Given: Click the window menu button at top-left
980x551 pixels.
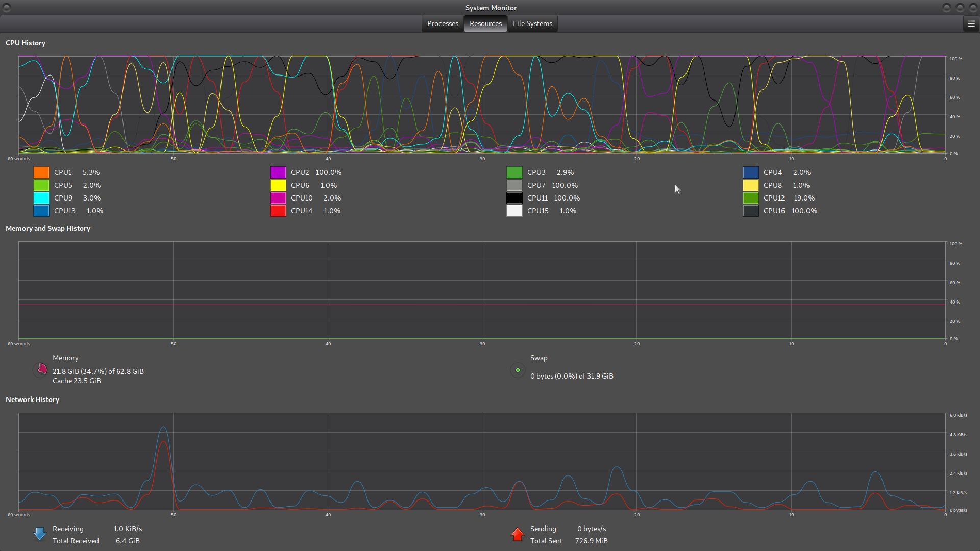Looking at the screenshot, I should [x=7, y=8].
